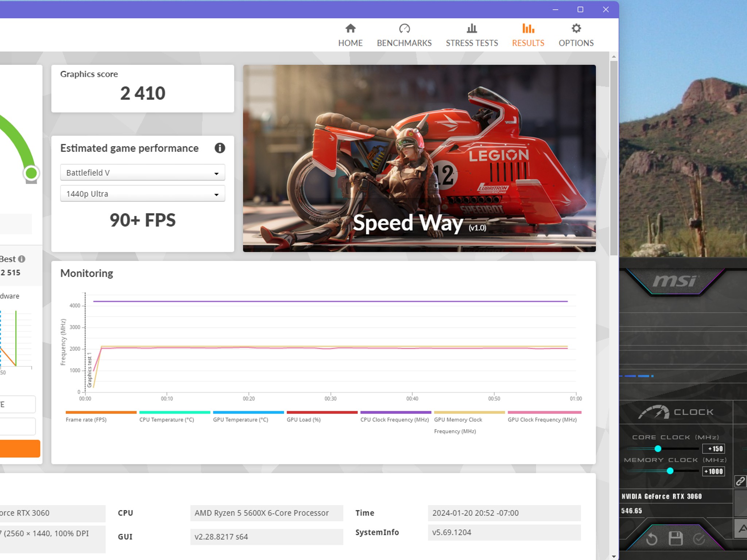The height and width of the screenshot is (560, 747).
Task: Maximize the 3DMark window
Action: (580, 9)
